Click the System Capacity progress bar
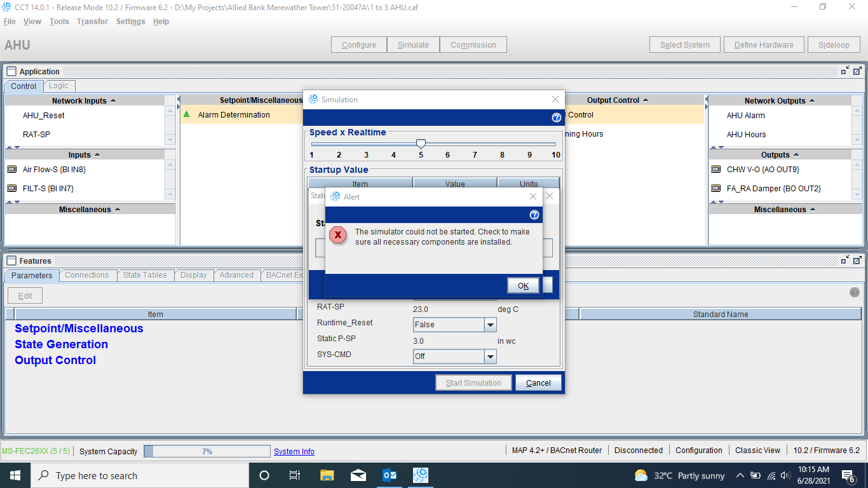Viewport: 868px width, 488px height. pos(207,451)
